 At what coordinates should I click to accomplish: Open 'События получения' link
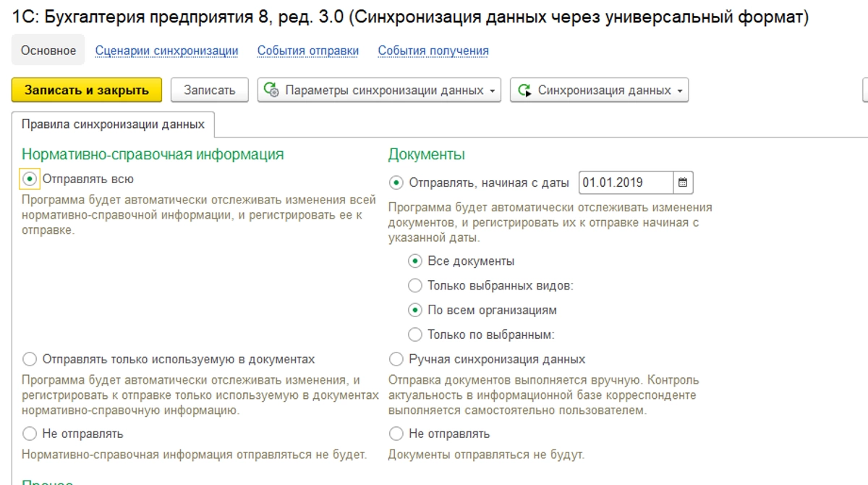(433, 51)
